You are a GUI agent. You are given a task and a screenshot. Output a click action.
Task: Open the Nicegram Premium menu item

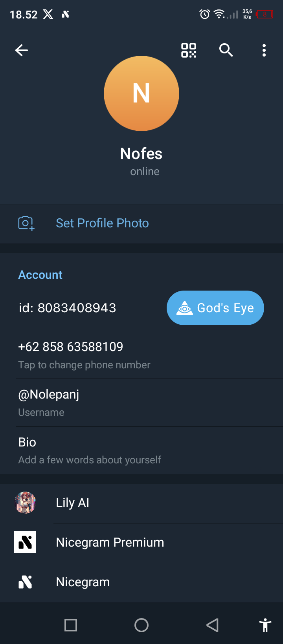click(x=110, y=542)
